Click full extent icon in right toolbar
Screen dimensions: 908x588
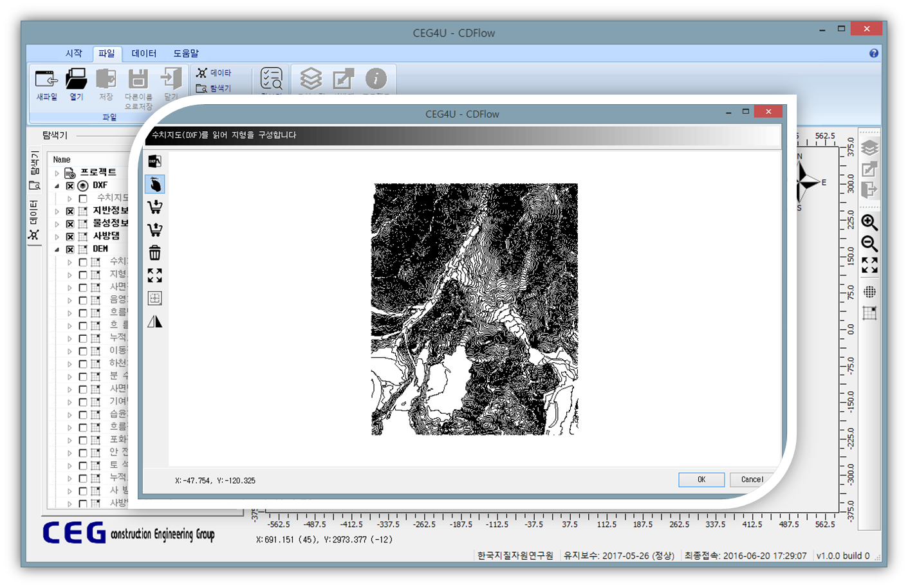point(869,265)
